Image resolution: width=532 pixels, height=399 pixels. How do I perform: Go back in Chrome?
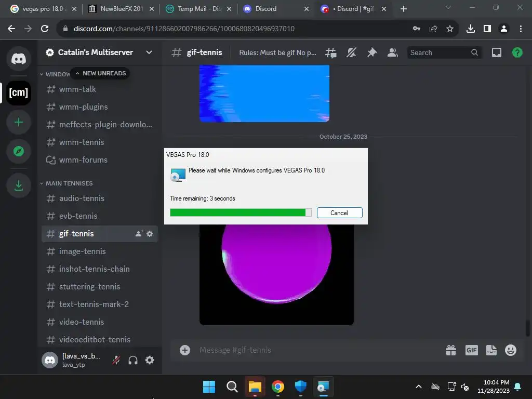point(11,29)
